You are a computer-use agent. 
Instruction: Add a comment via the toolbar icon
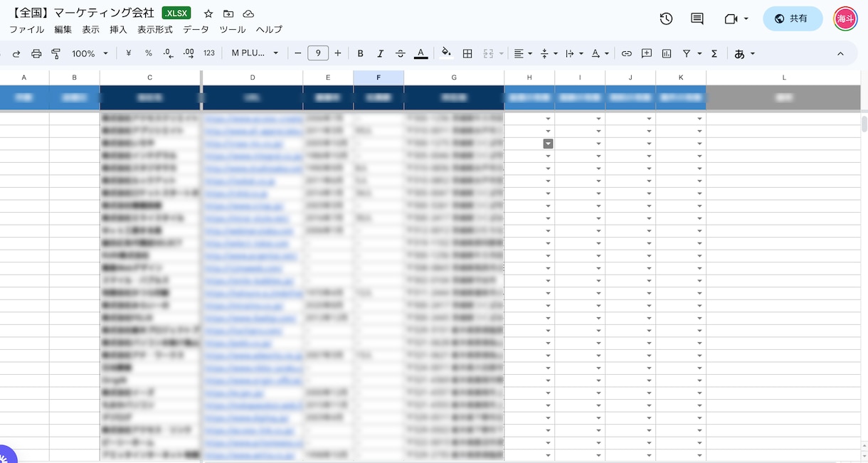click(x=647, y=53)
